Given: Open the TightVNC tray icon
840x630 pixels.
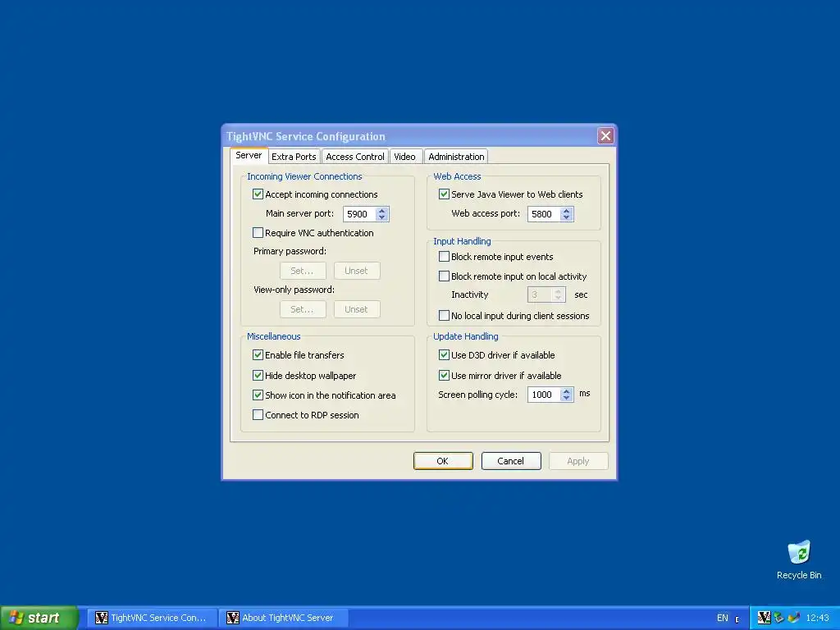Looking at the screenshot, I should [764, 617].
